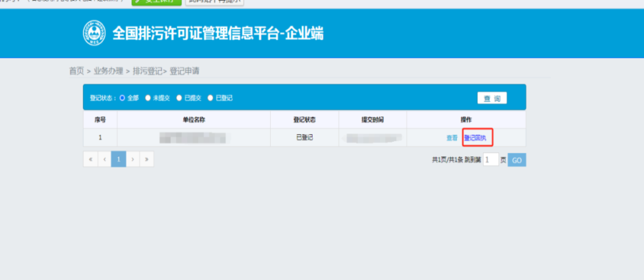The image size is (644, 280).
Task: Click the MEE emblem logo icon
Action: (x=94, y=33)
